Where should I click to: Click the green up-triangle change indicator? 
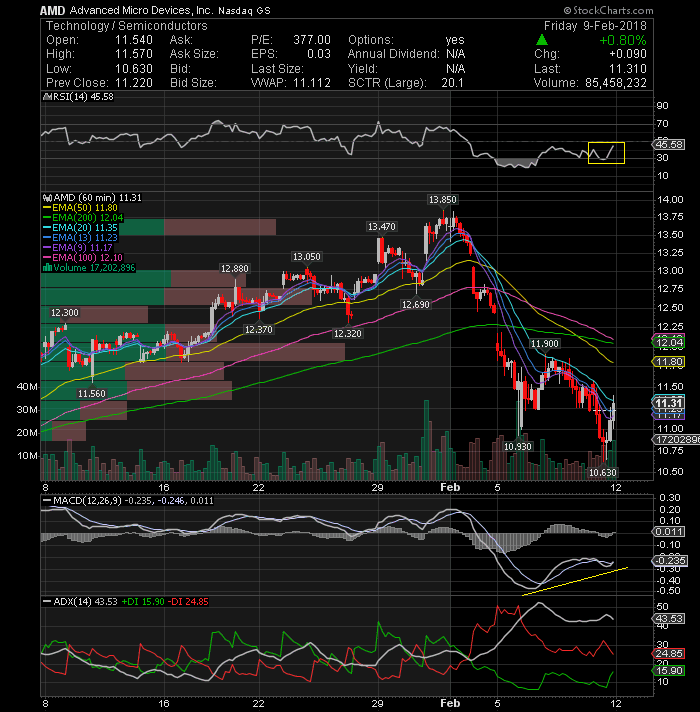(542, 40)
